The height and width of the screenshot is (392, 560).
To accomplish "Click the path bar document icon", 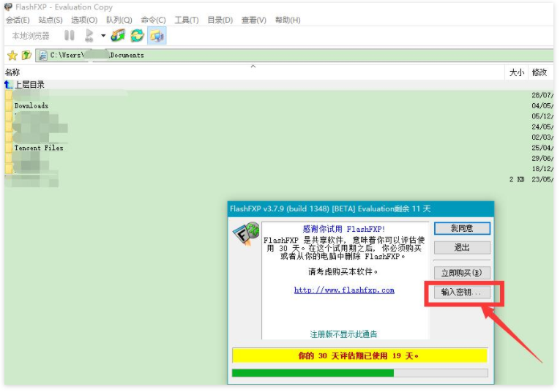I will (x=43, y=56).
